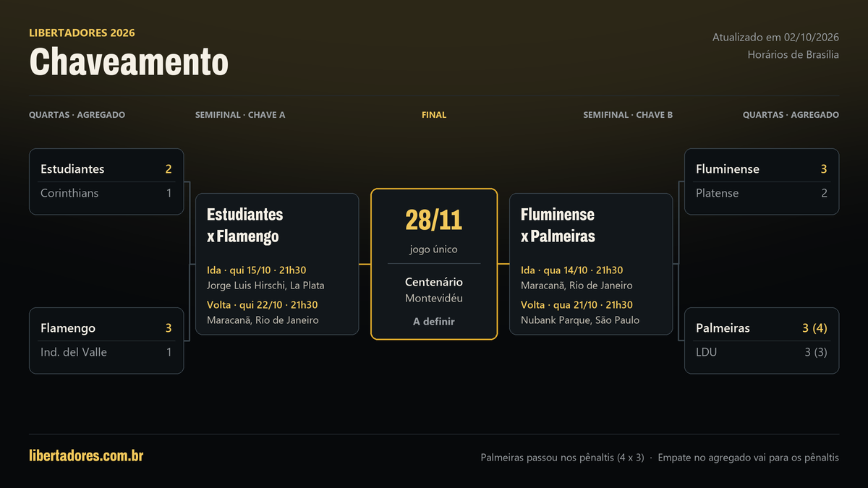Select 'Volta · qua 21/10 · 21h30' line
Viewport: 868px width, 488px height.
tap(576, 305)
